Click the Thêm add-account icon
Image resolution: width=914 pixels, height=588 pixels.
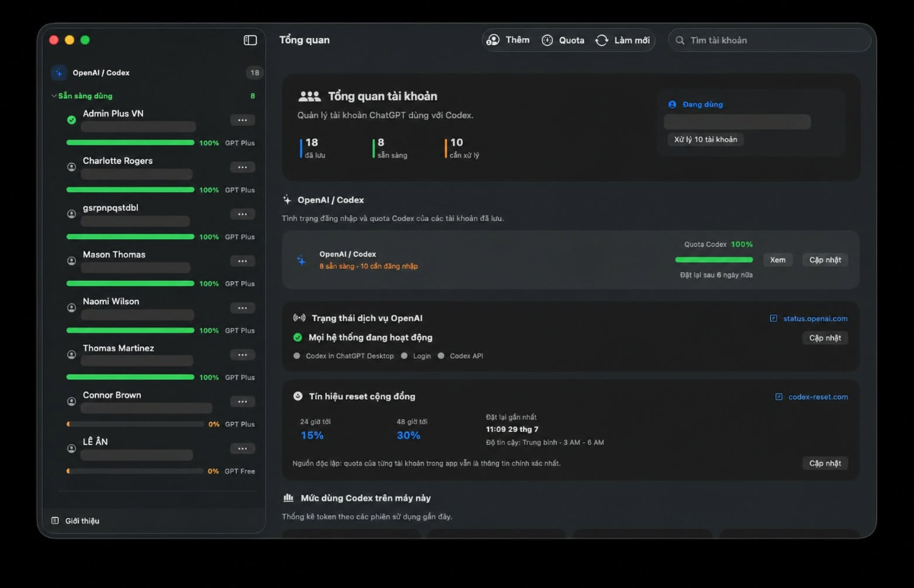click(494, 40)
